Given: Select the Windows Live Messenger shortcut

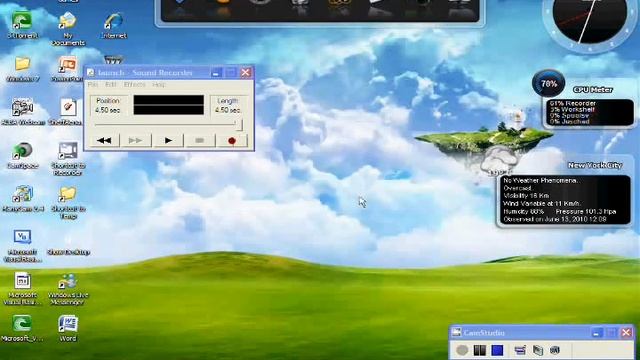Looking at the screenshot, I should [x=68, y=289].
